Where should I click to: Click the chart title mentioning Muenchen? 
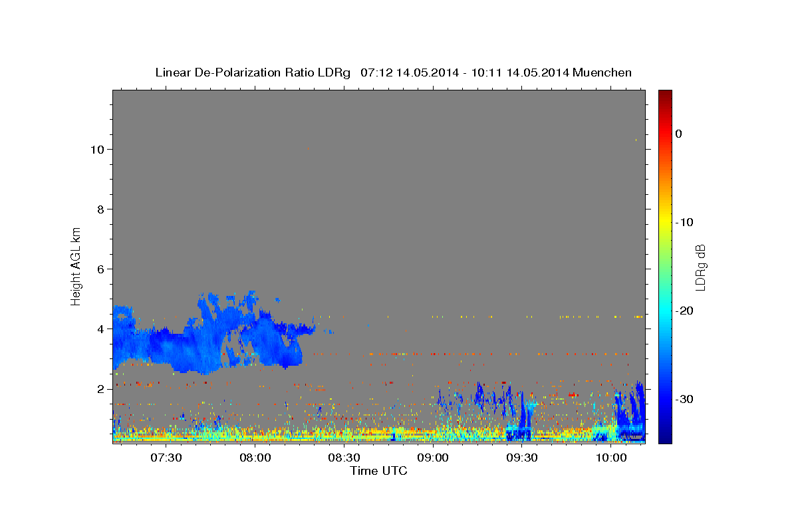(x=393, y=72)
